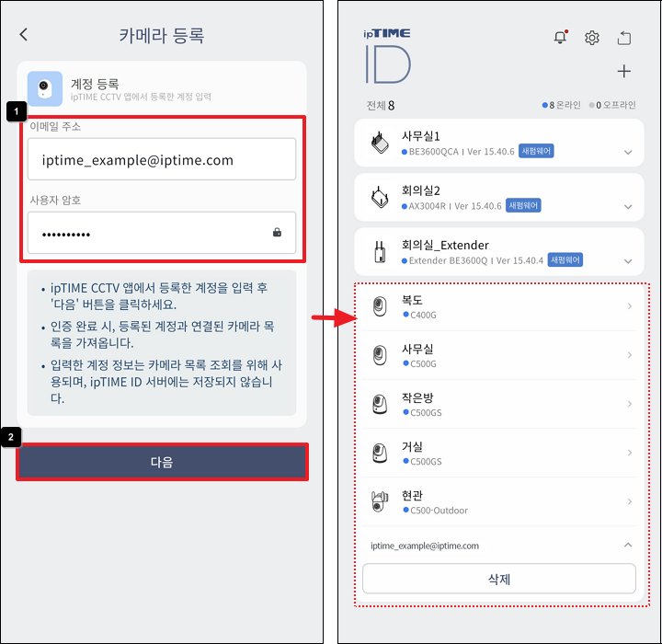The image size is (662, 644).
Task: Select the 회의실_Extender device name
Action: click(445, 245)
